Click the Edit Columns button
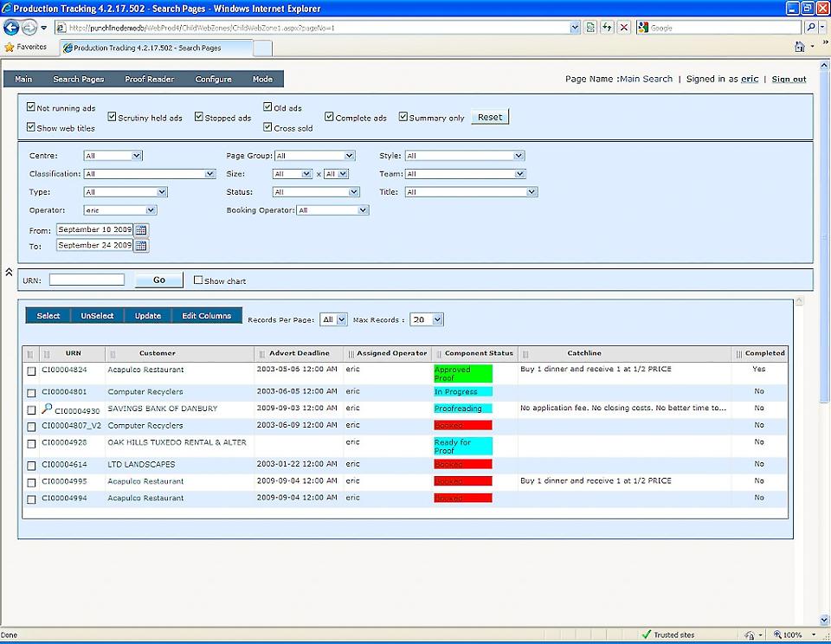Screen dimensions: 831x644 tap(207, 316)
